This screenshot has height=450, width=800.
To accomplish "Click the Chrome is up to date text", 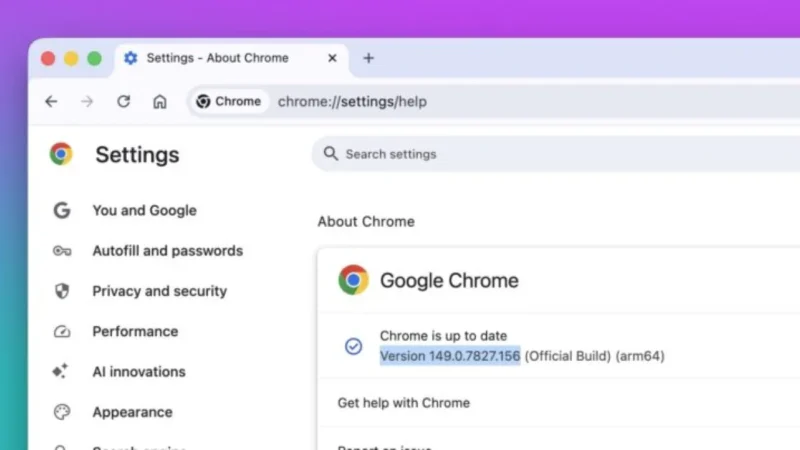I will [443, 336].
